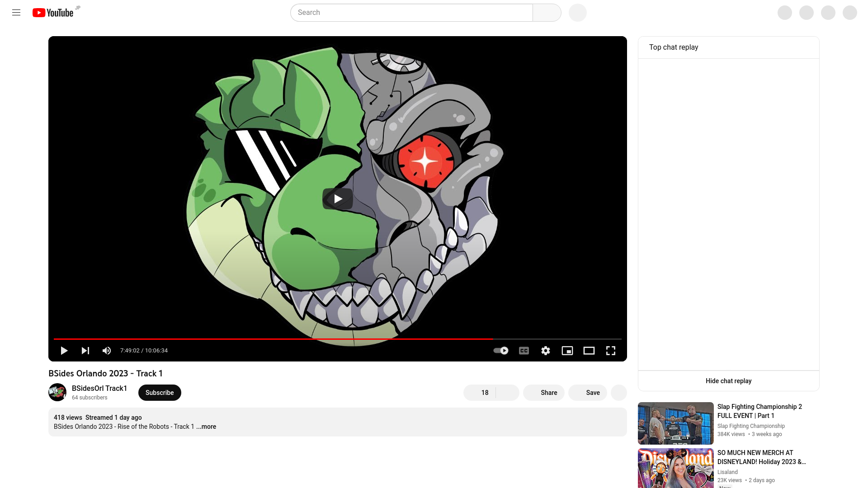The image size is (868, 488).
Task: Toggle the autoplay switch
Action: pos(501,351)
